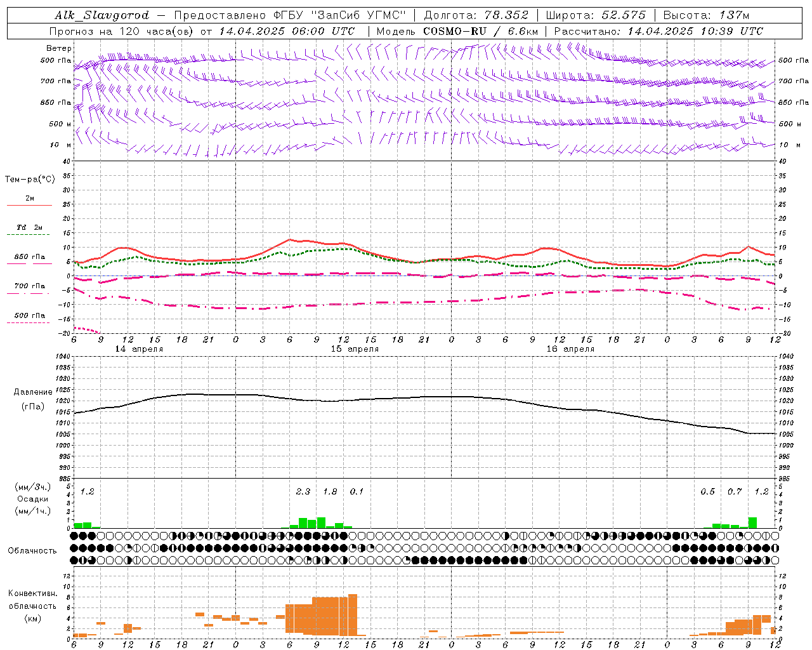Click the '850 гПа' entry in temperature legend
Image resolution: width=812 pixels, height=650 pixels.
[30, 257]
